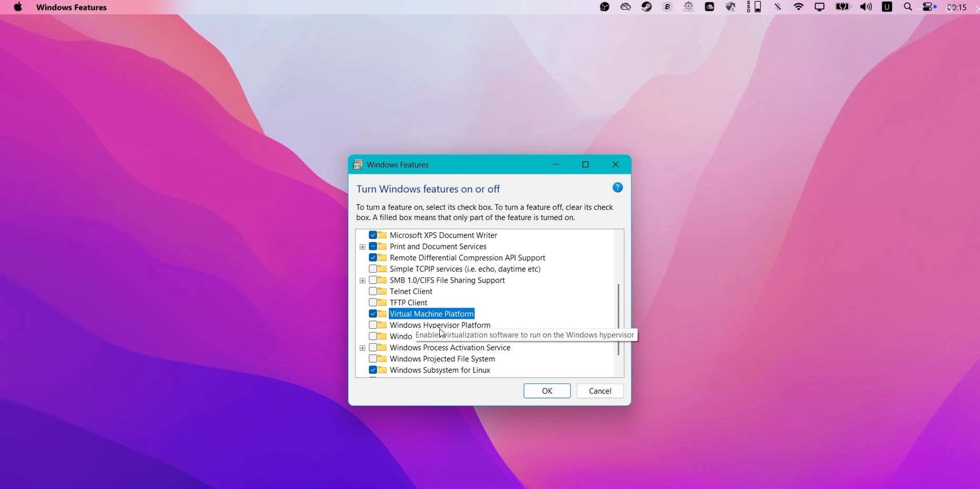Screen dimensions: 980x489
Task: Enable Simple TCPIP services checkbox
Action: point(373,269)
